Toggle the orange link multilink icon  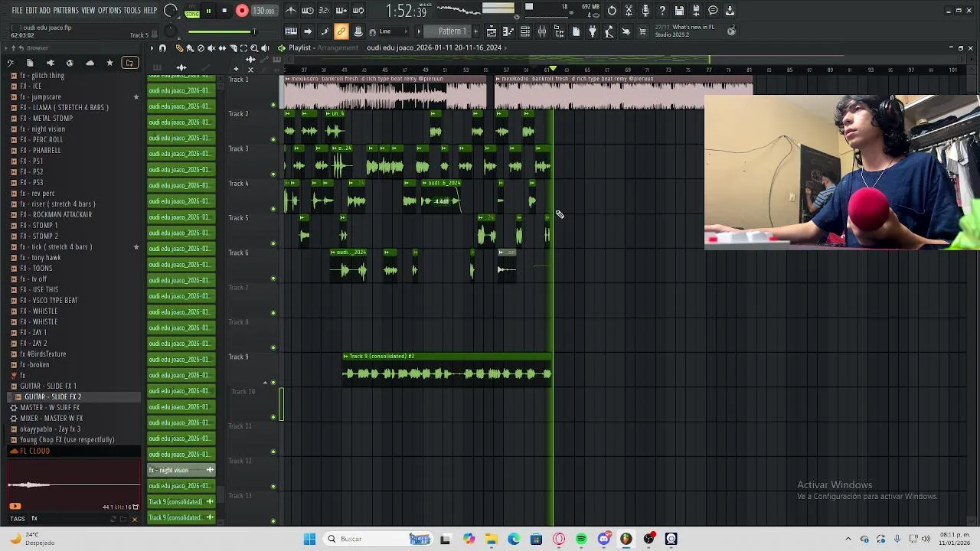341,31
